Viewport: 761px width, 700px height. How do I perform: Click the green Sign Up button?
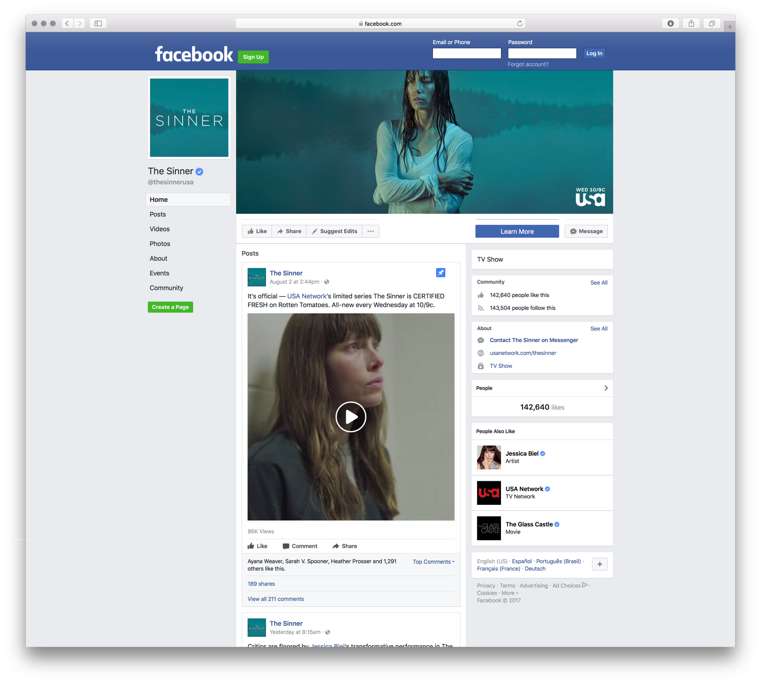click(x=253, y=57)
